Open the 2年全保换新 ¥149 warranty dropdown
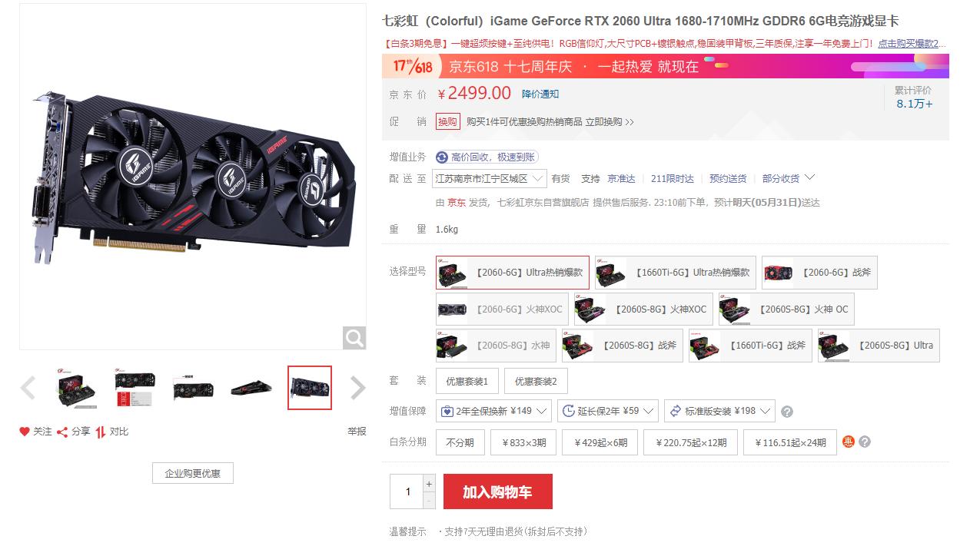The image size is (980, 546). [x=493, y=411]
